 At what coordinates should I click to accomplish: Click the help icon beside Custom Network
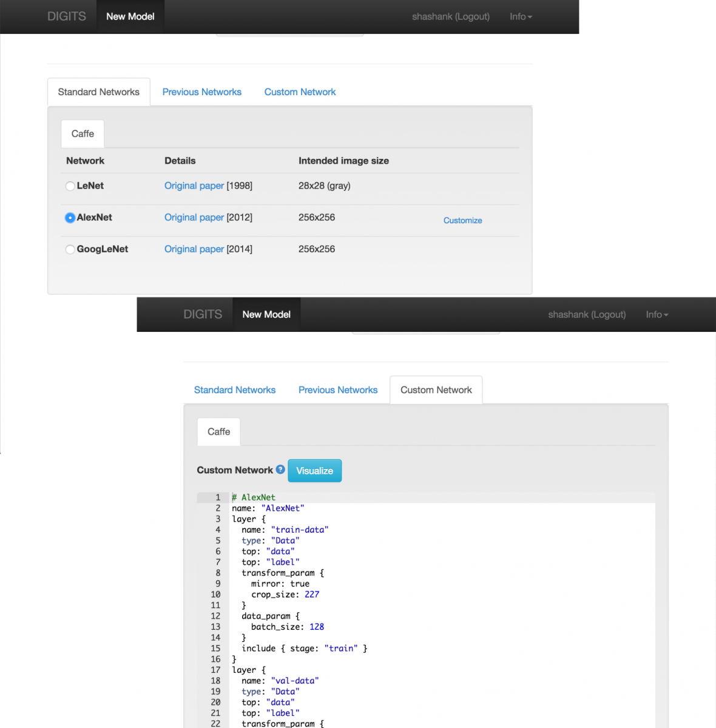(x=280, y=469)
